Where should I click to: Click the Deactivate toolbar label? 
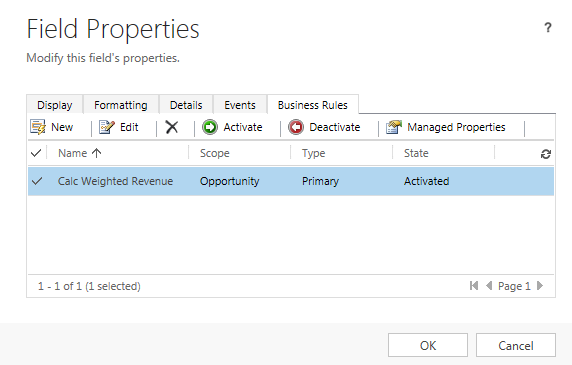click(x=335, y=127)
